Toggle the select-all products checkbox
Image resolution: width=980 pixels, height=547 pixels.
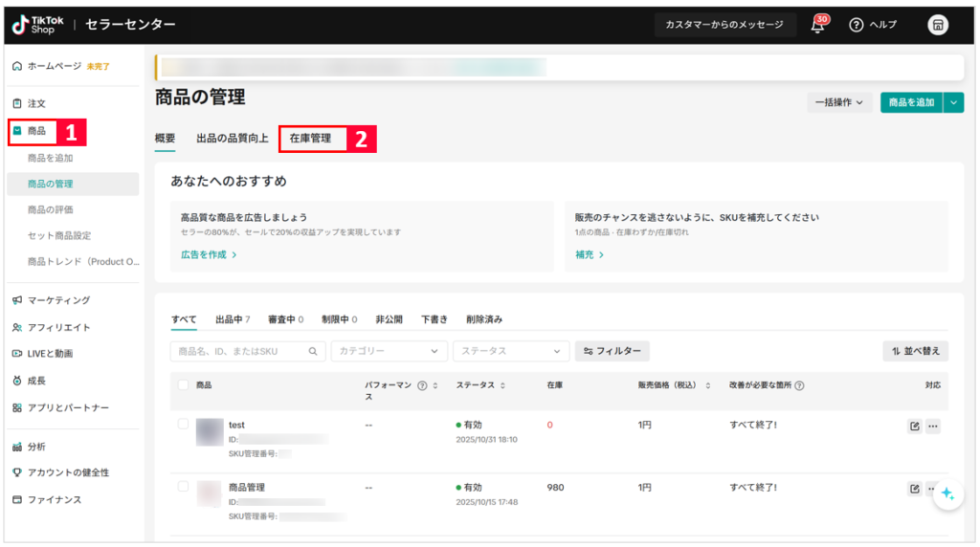(x=183, y=384)
